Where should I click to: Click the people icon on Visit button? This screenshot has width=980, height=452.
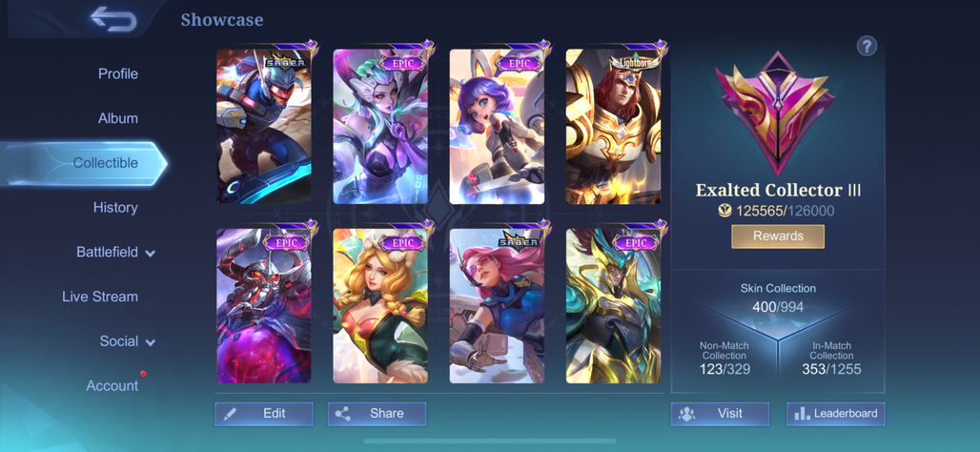[687, 414]
